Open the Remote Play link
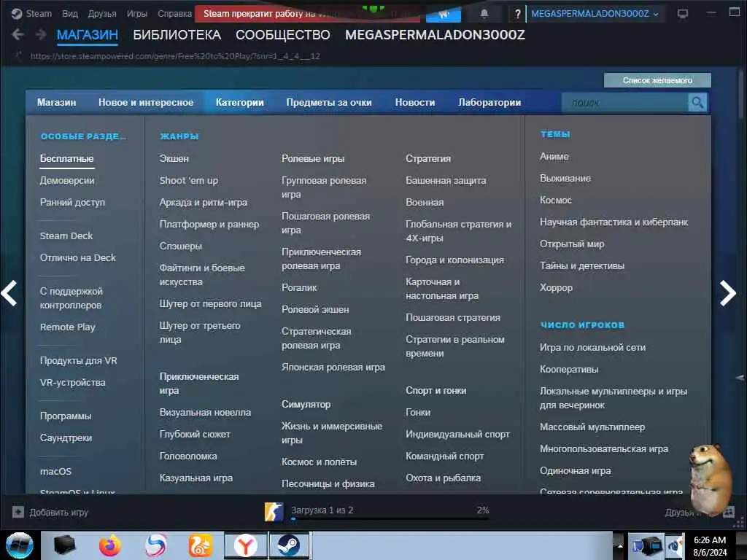Screen dimensions: 747x560 (x=68, y=327)
